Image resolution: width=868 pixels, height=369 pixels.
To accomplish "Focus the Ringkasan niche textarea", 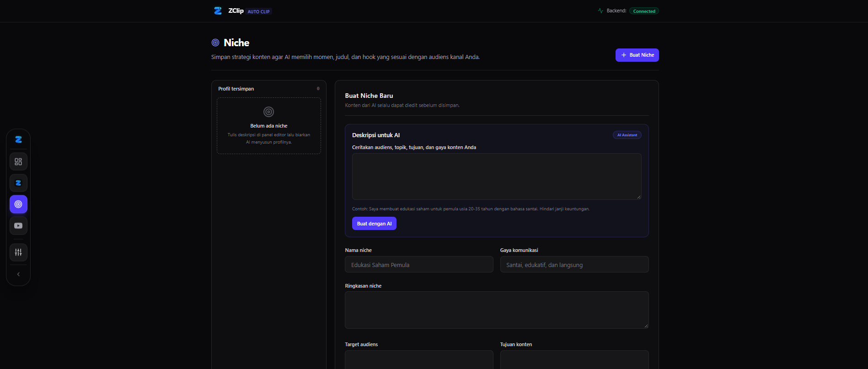I will (x=497, y=310).
